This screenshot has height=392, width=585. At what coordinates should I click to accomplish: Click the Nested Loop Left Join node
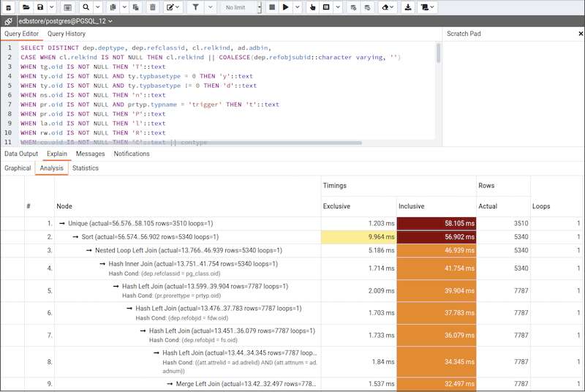point(189,250)
